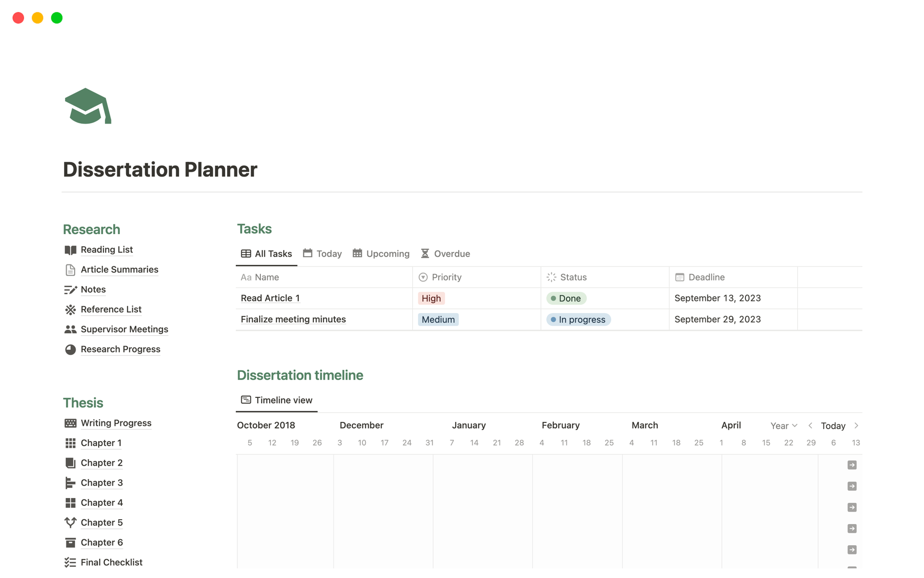The width and height of the screenshot is (924, 578).
Task: Advance timeline with the next arrow
Action: pos(856,426)
